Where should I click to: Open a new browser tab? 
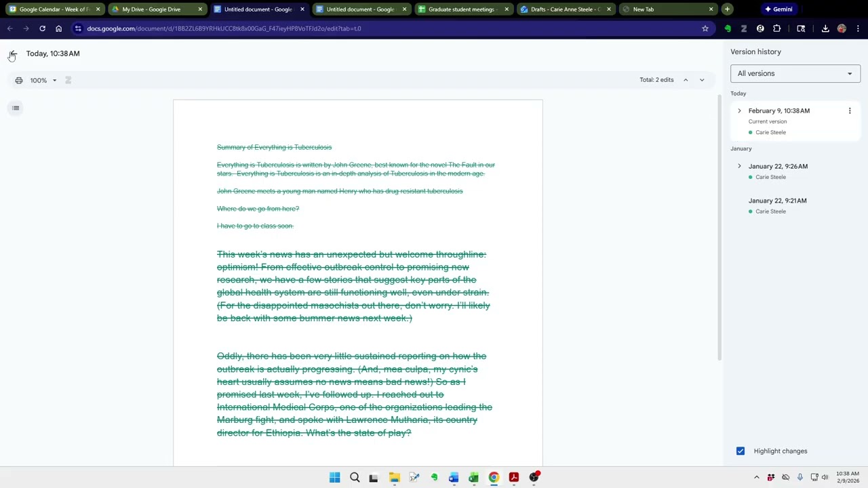(x=727, y=9)
